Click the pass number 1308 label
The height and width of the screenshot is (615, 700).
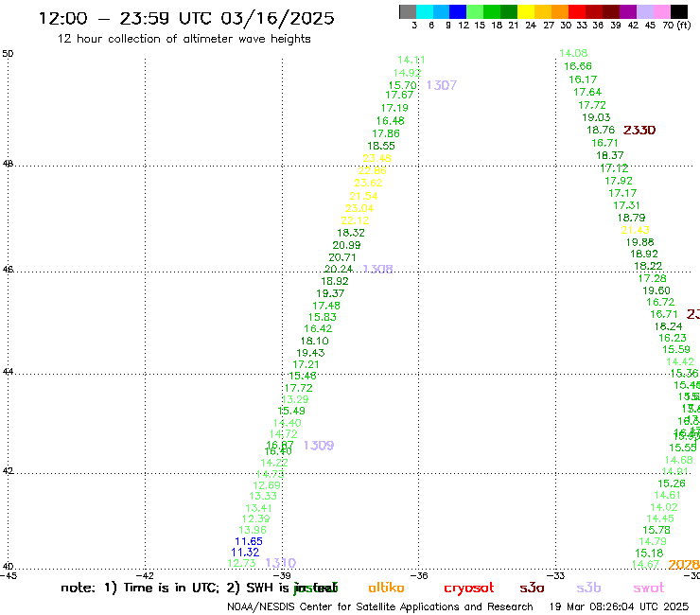[377, 269]
